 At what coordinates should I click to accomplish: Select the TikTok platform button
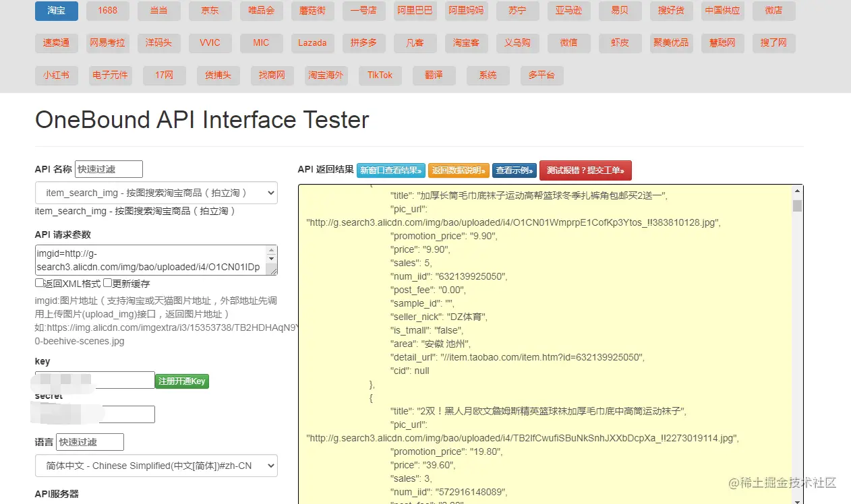(x=380, y=75)
